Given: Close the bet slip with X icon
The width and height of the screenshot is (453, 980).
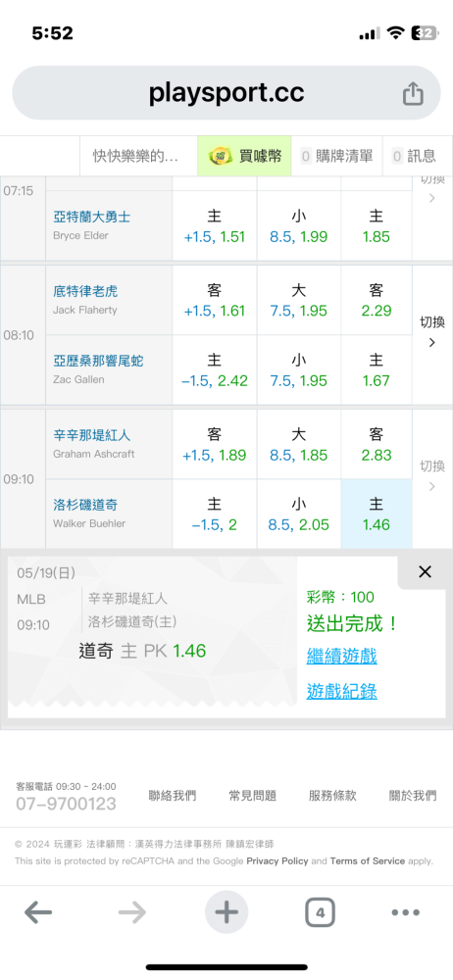Looking at the screenshot, I should (425, 571).
